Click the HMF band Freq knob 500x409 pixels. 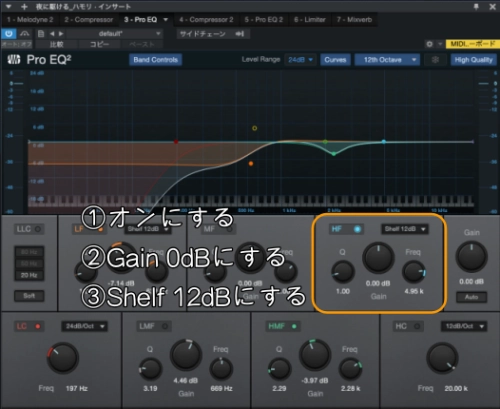pyautogui.click(x=350, y=369)
